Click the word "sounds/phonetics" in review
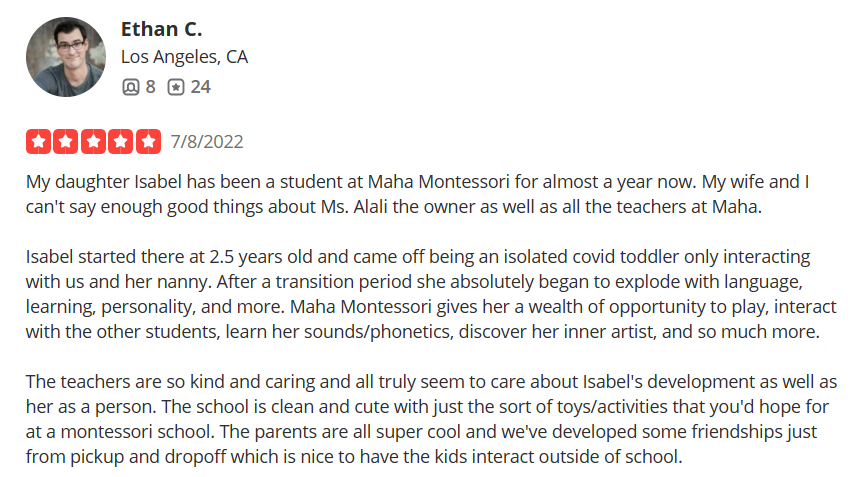The width and height of the screenshot is (851, 477). 378,332
